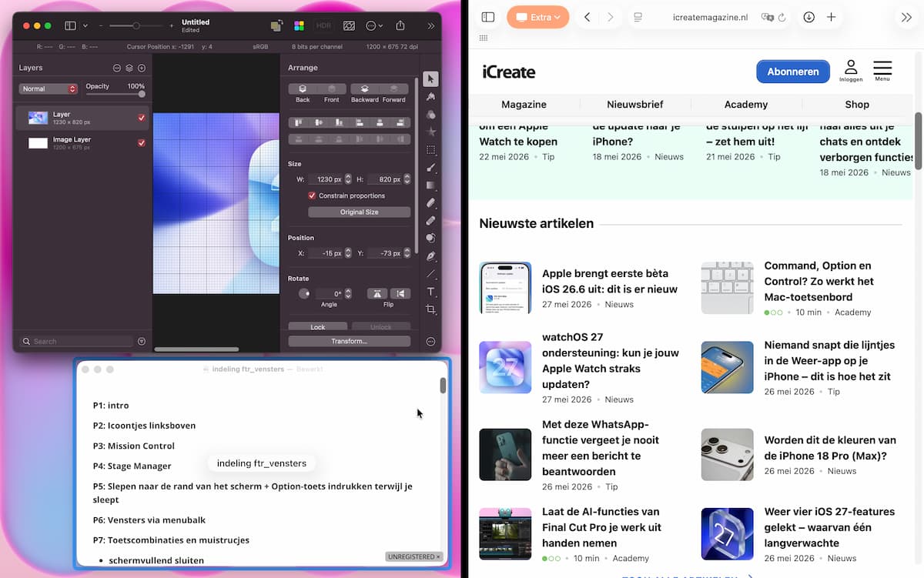924x578 pixels.
Task: Expand Safari toolbar overflow chevrons
Action: pyautogui.click(x=906, y=17)
